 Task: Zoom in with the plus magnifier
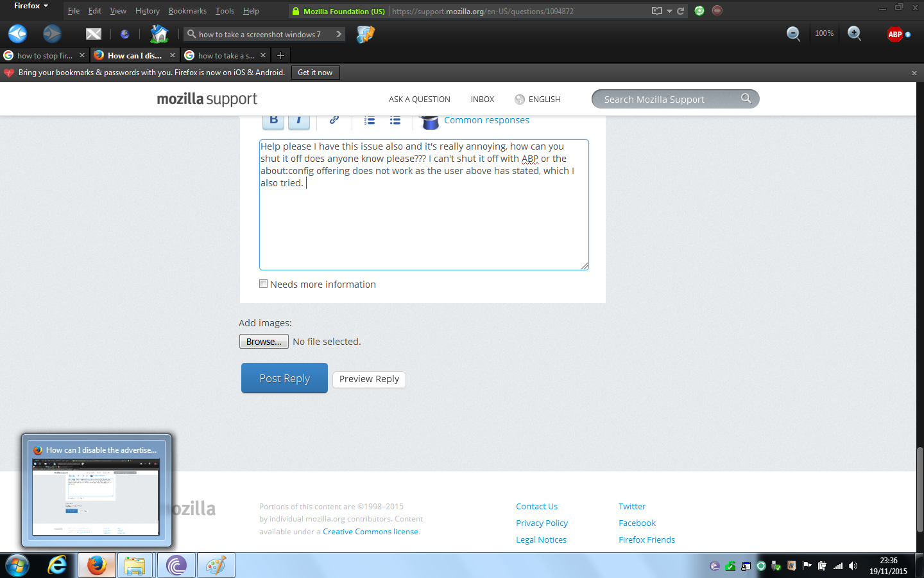coord(854,34)
